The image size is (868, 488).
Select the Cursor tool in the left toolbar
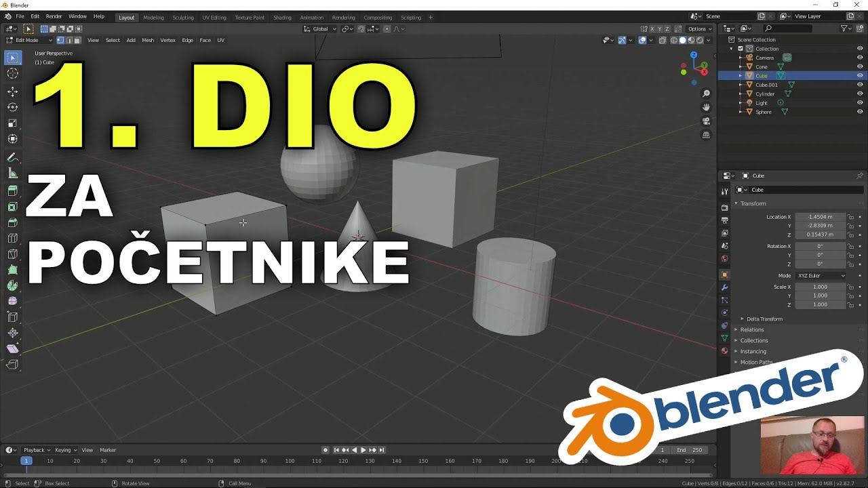pyautogui.click(x=12, y=73)
